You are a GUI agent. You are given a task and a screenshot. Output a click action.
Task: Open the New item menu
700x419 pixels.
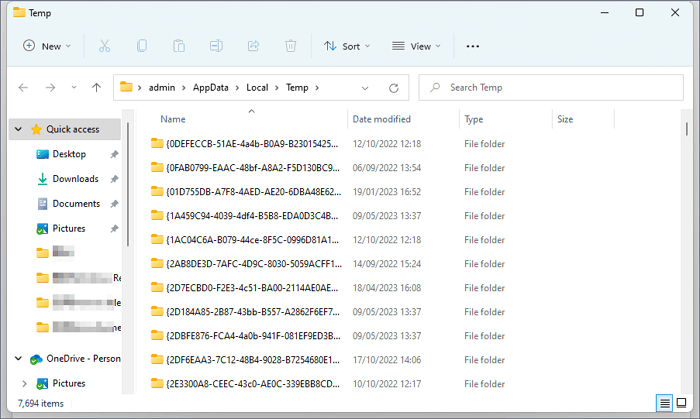tap(47, 46)
